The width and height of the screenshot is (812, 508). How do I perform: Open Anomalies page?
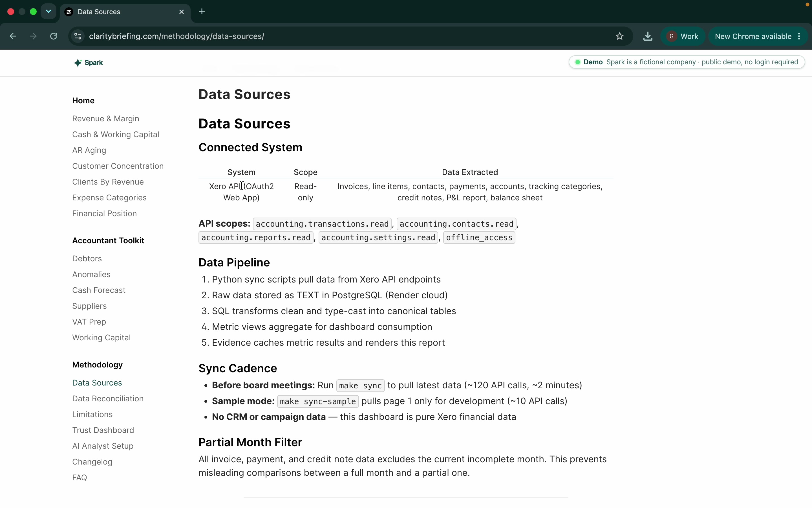91,275
